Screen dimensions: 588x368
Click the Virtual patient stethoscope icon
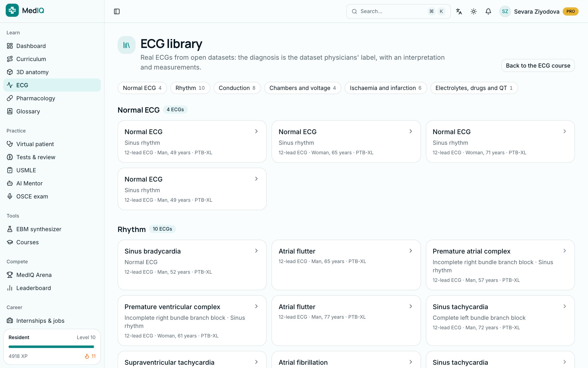click(10, 144)
